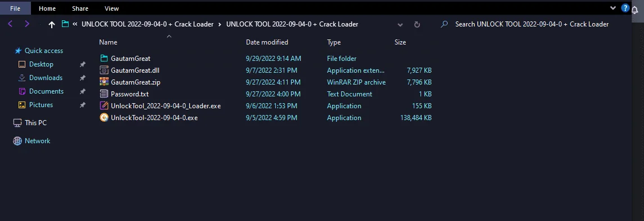
Task: Click the pin icon beside Documents
Action: pyautogui.click(x=83, y=92)
